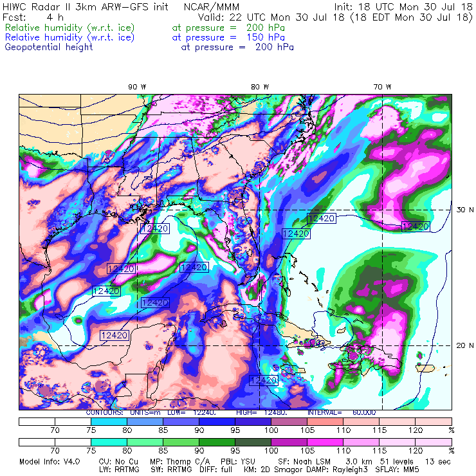Click the 12420 contour label east of 70 W

pos(416,226)
